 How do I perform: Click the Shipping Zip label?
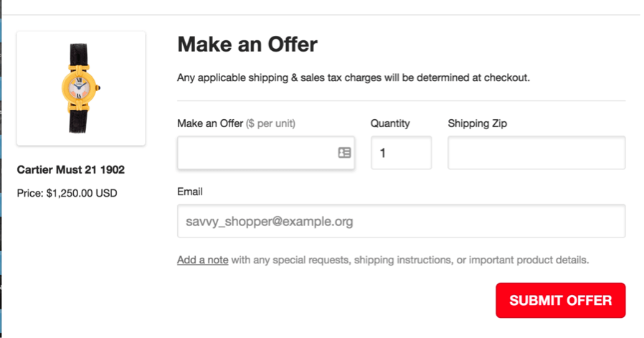coord(477,123)
